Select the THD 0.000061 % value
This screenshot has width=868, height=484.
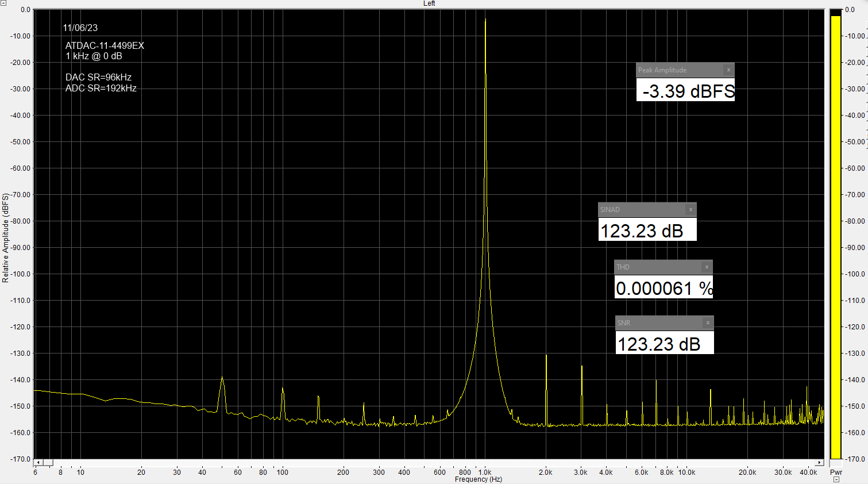tap(663, 287)
